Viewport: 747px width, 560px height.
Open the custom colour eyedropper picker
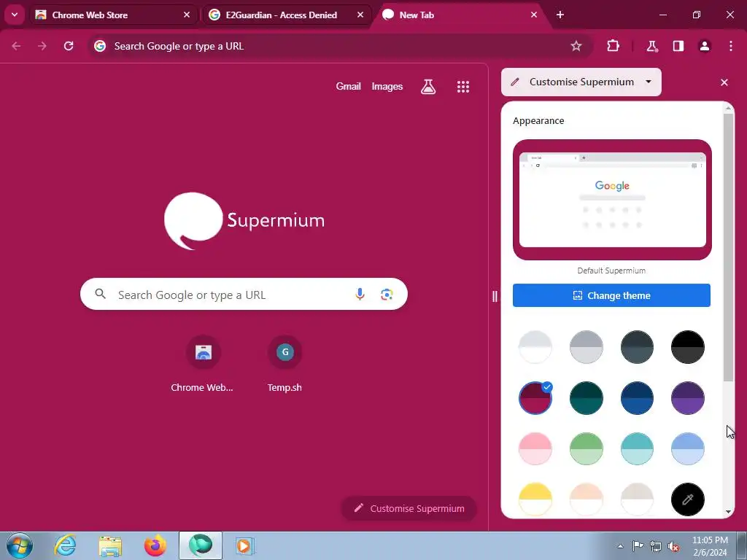pyautogui.click(x=687, y=499)
